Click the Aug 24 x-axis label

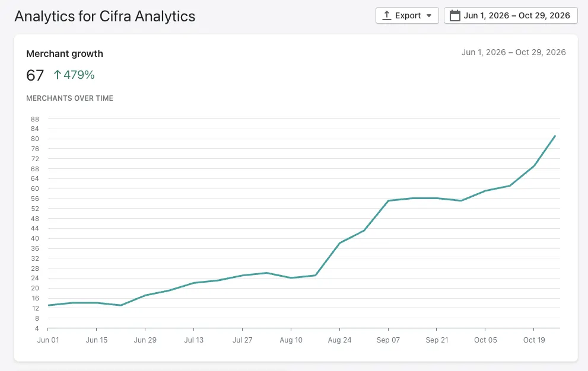(339, 340)
